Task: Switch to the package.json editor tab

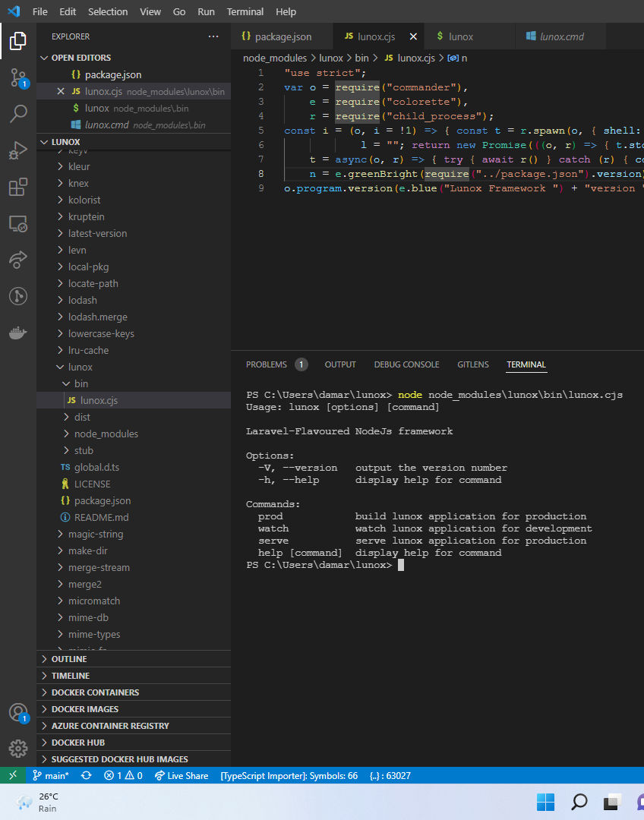Action: click(x=282, y=36)
